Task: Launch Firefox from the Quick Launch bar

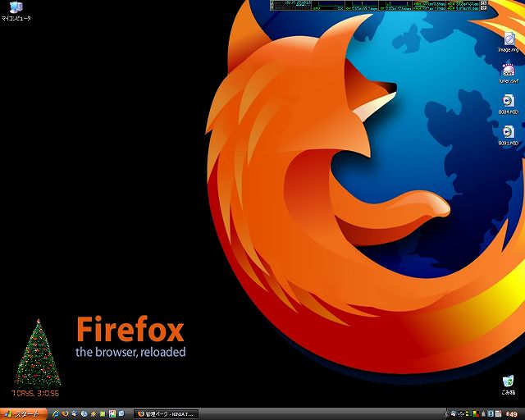Action: click(66, 413)
